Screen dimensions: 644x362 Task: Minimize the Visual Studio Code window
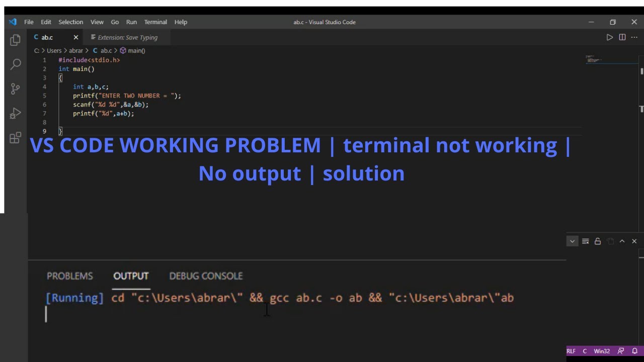(591, 22)
